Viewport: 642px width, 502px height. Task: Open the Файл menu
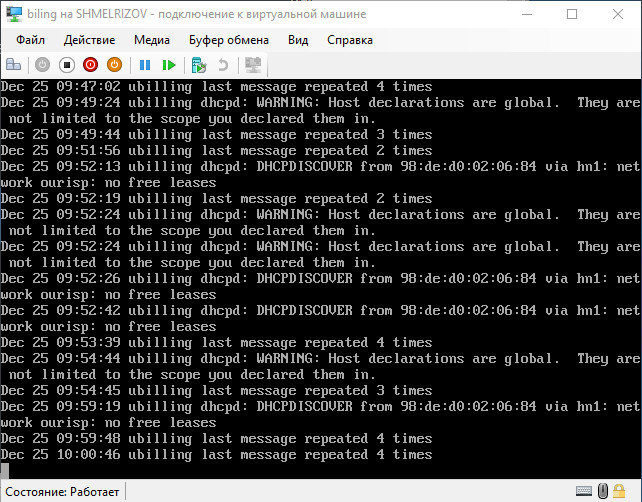[30, 40]
